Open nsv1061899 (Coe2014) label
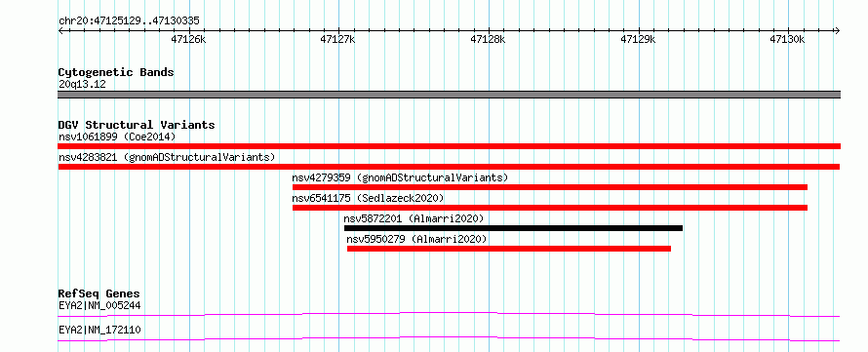The image size is (868, 352). pyautogui.click(x=117, y=137)
